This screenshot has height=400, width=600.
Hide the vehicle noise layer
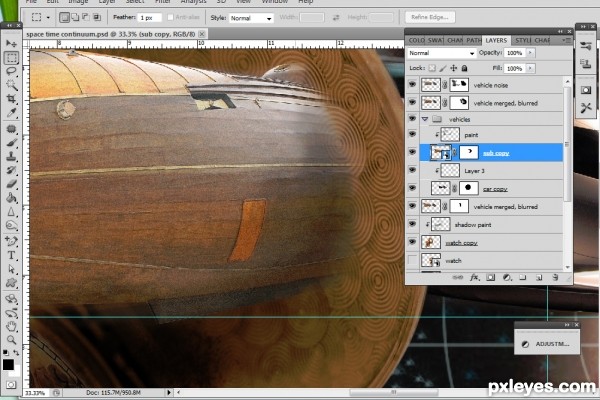412,84
